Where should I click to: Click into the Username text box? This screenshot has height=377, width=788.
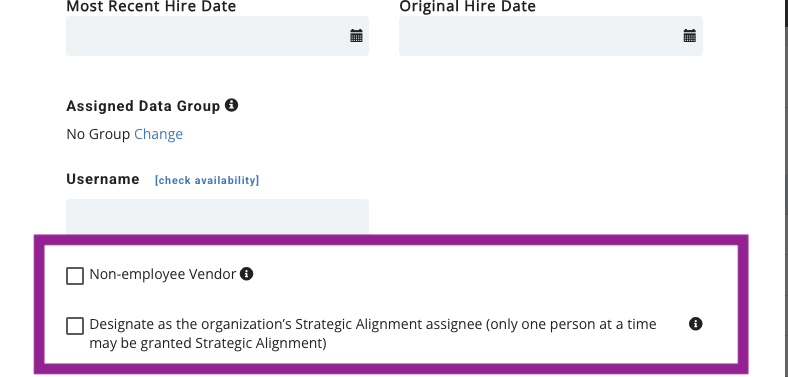pyautogui.click(x=217, y=217)
